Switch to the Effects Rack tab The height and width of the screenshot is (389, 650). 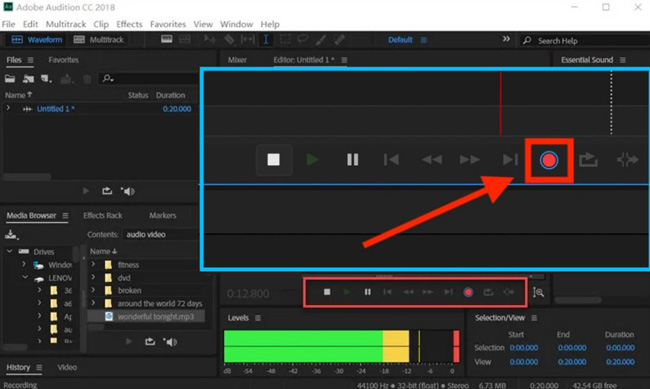(x=103, y=216)
